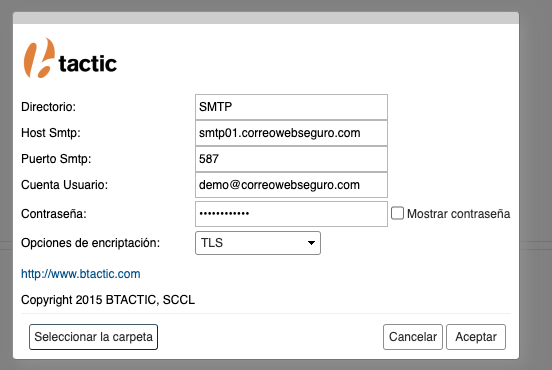The width and height of the screenshot is (552, 370).
Task: Click the Cancelar button
Action: click(413, 337)
